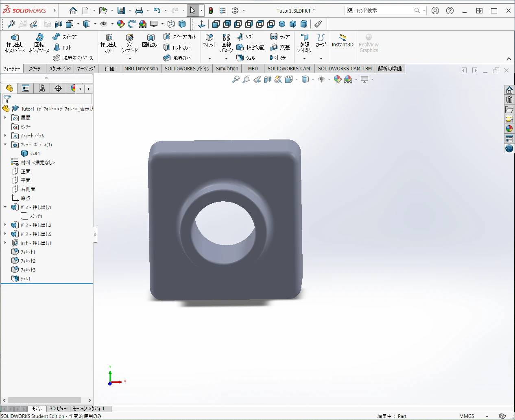This screenshot has height=420, width=515.
Task: Open the DimXpertManager crosshair tab icon
Action: (x=58, y=88)
